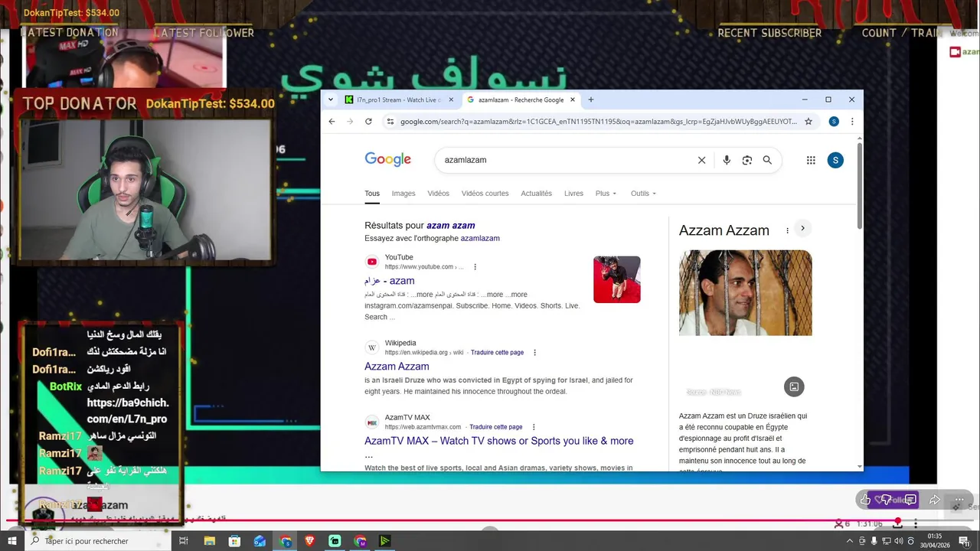Open the عزام - azam YouTube result

(x=389, y=281)
